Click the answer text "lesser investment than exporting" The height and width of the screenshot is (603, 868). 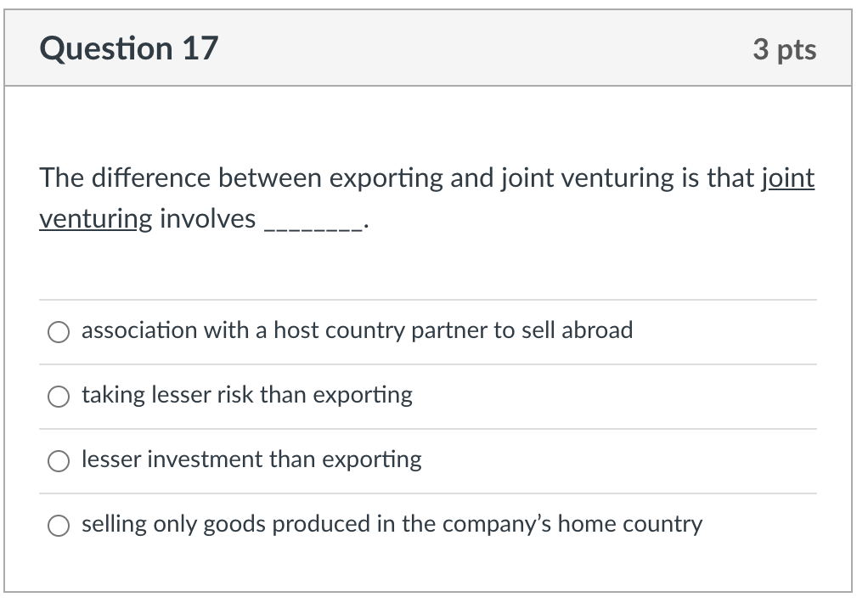click(x=251, y=460)
